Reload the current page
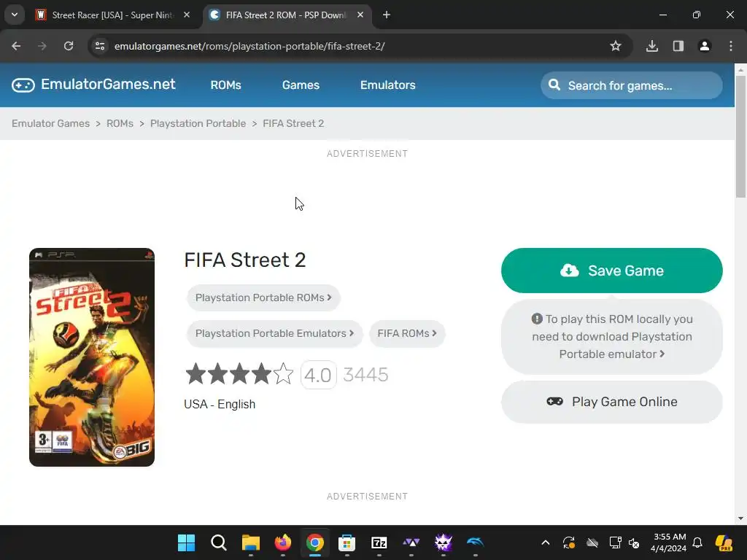 pyautogui.click(x=69, y=46)
